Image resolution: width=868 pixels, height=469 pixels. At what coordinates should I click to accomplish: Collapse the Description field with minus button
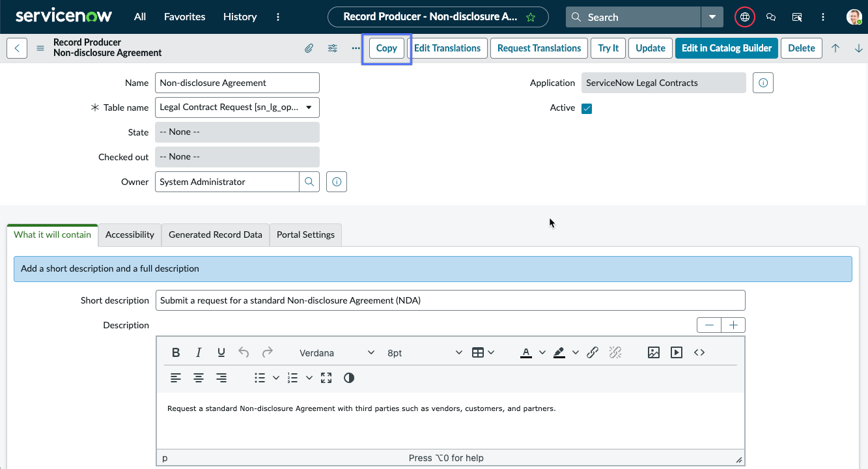[709, 325]
